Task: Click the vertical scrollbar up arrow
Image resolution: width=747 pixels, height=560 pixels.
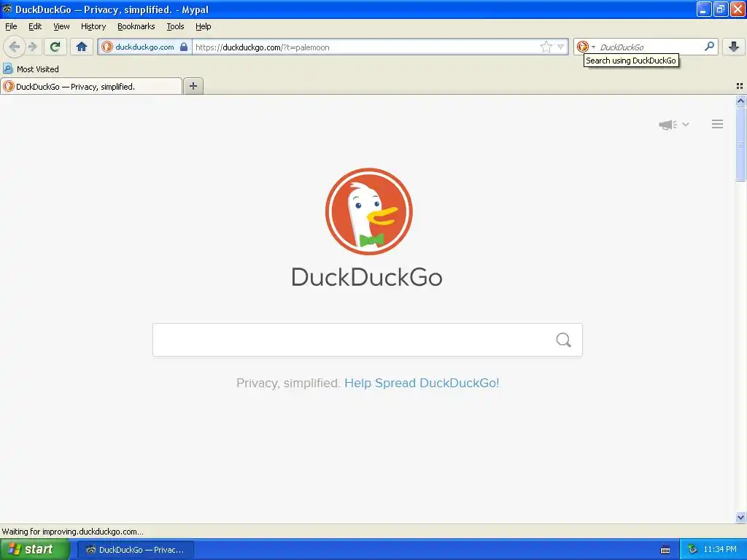Action: tap(740, 101)
